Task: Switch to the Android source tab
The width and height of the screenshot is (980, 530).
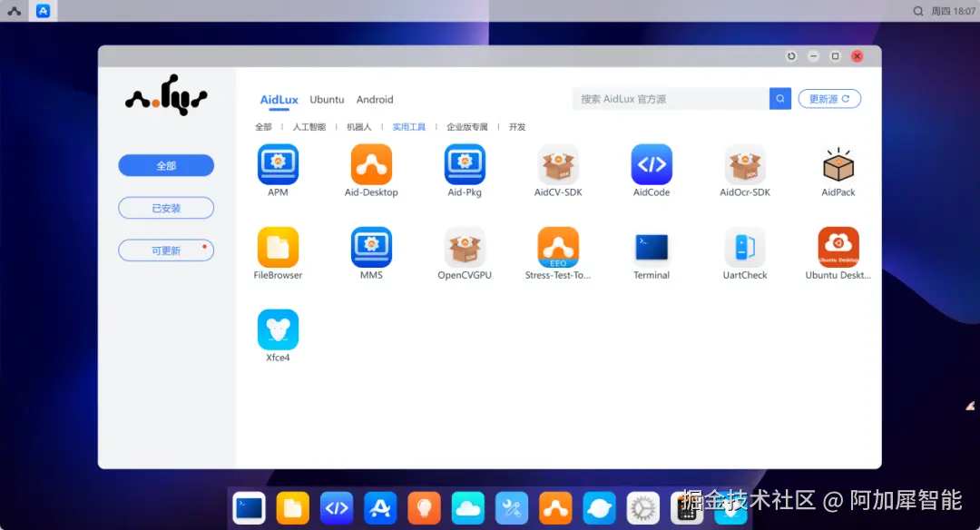Action: point(375,100)
